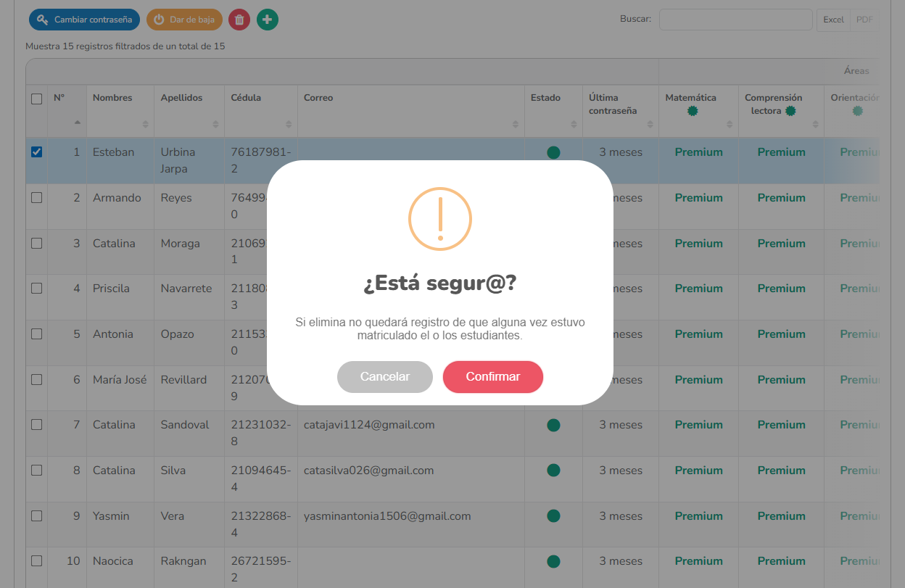The width and height of the screenshot is (905, 588).
Task: Click green status dot for Yasmin Vera
Action: point(553,516)
